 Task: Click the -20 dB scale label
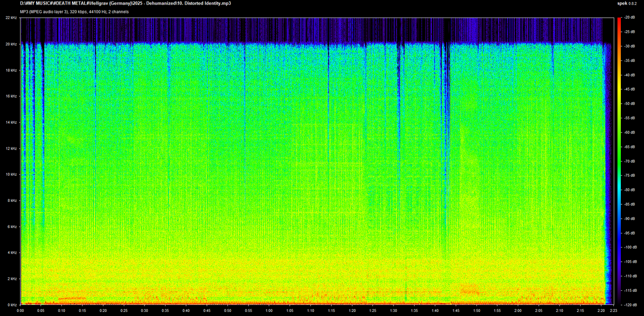pyautogui.click(x=630, y=18)
